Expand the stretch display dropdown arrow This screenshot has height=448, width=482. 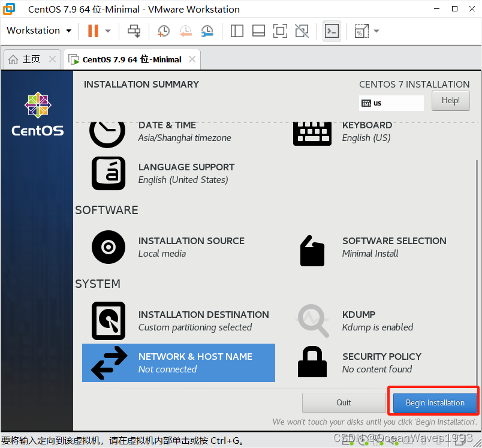(x=376, y=31)
